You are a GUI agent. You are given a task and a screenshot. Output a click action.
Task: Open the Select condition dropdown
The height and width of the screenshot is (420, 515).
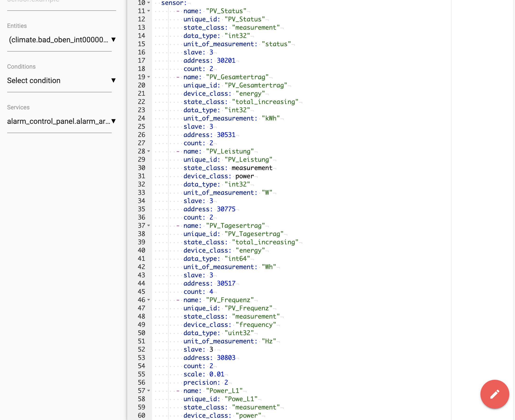(114, 80)
